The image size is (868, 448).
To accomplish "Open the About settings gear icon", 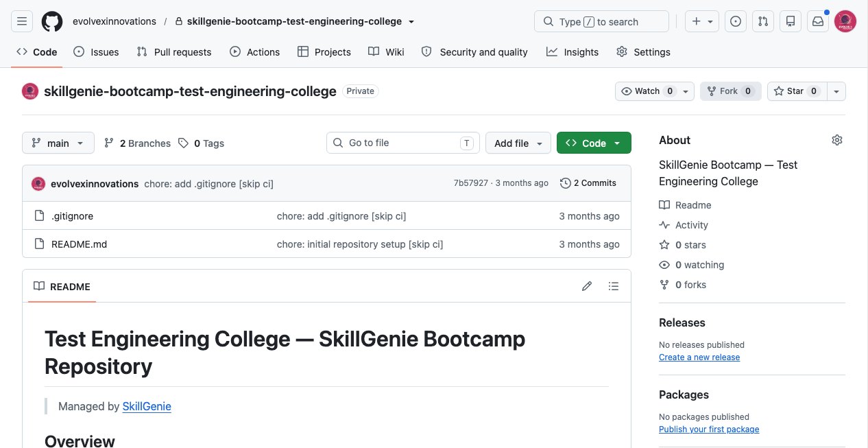I will tap(836, 140).
